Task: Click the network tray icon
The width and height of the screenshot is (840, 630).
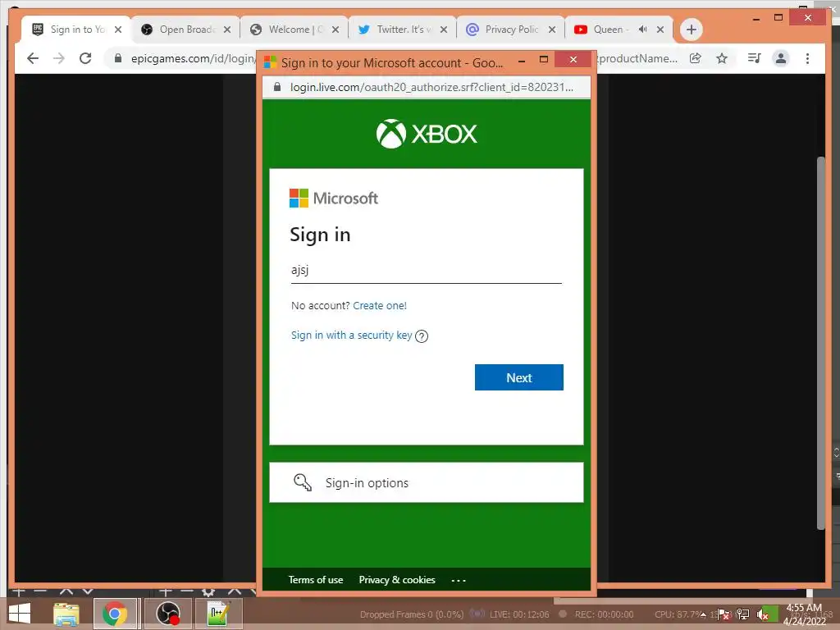Action: click(743, 614)
